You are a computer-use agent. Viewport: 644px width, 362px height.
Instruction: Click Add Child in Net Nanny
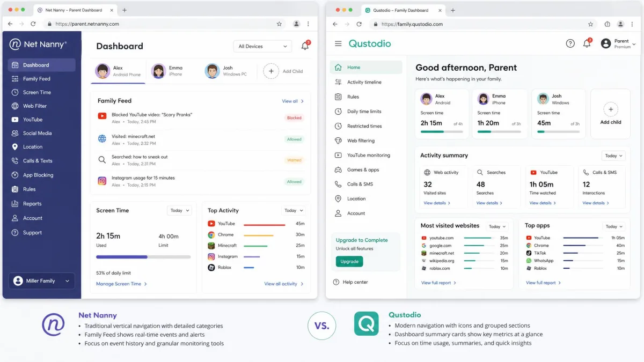283,71
